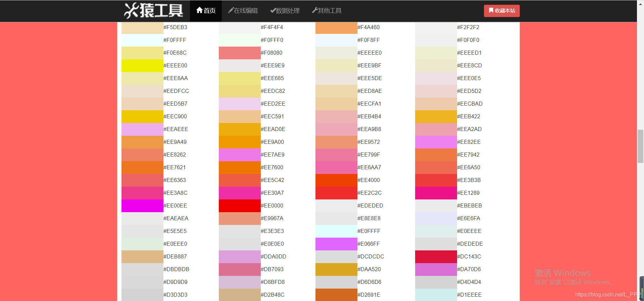Select the #D1EEEE code text
Screen dimensions: 644x301
click(469, 295)
